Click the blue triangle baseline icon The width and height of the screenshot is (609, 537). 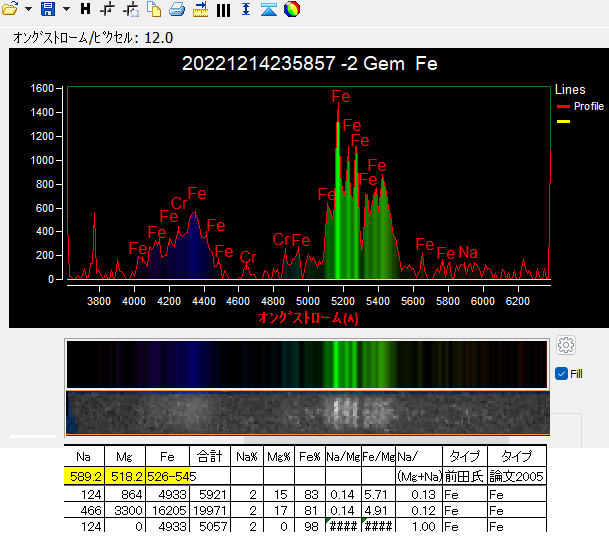click(x=269, y=9)
